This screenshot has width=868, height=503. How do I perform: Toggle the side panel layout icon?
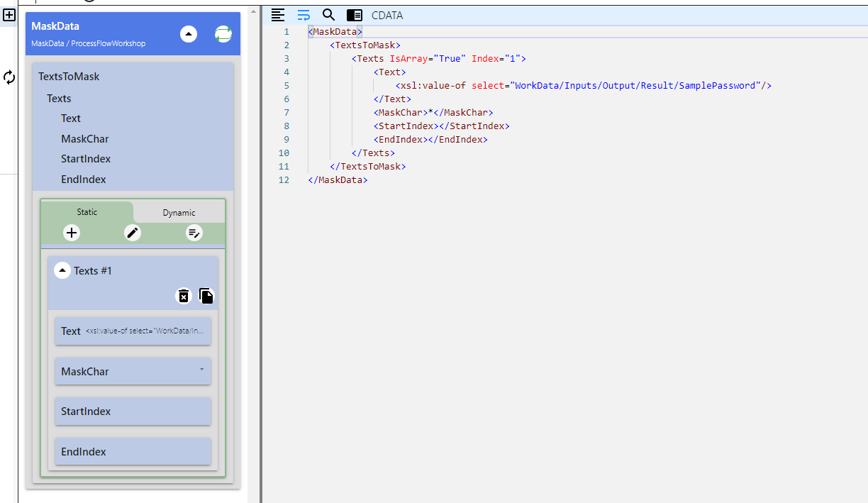[x=355, y=15]
